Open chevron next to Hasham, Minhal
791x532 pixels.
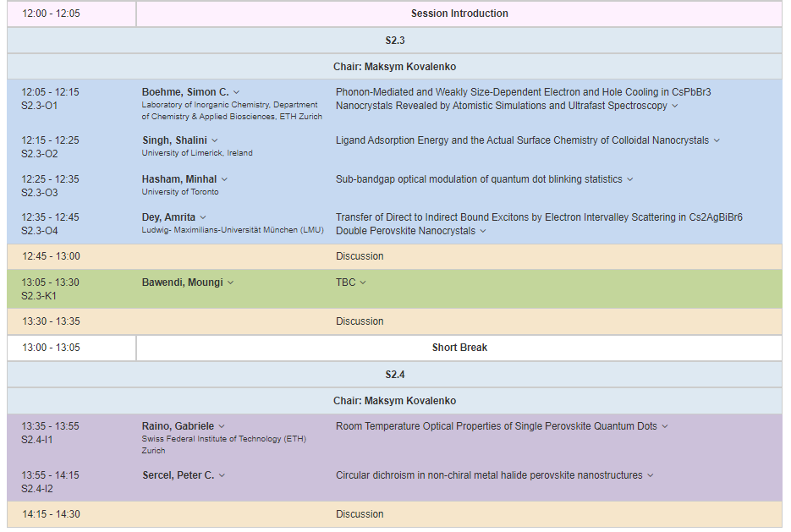click(224, 179)
